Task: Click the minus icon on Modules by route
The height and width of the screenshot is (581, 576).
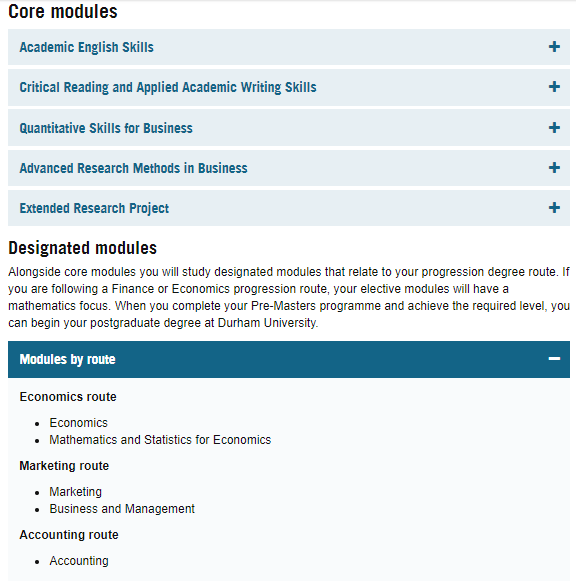Action: (x=554, y=359)
